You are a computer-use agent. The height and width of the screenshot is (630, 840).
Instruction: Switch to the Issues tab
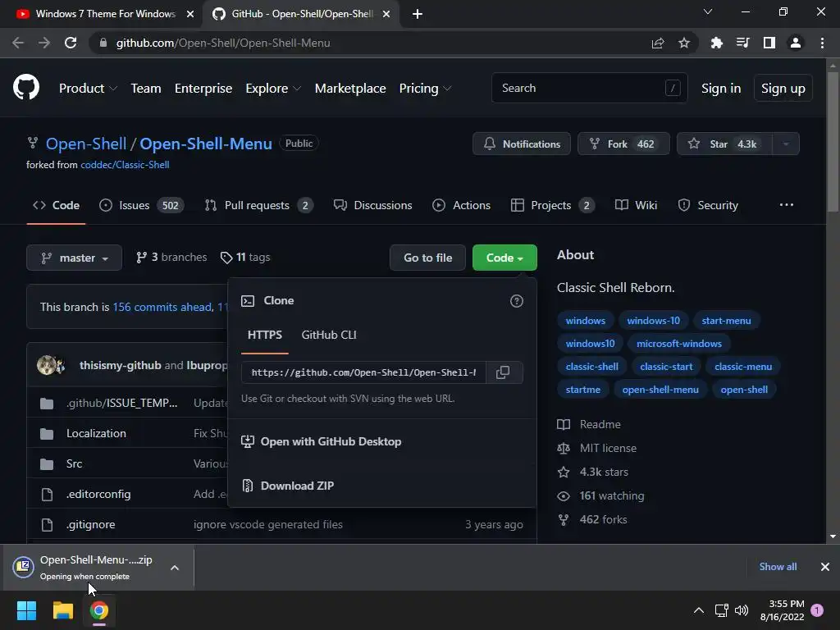142,205
